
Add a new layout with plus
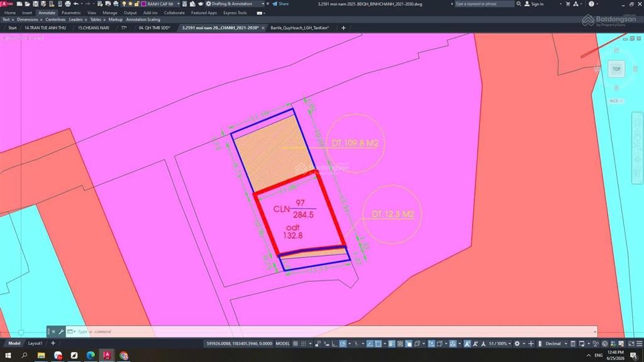point(53,343)
